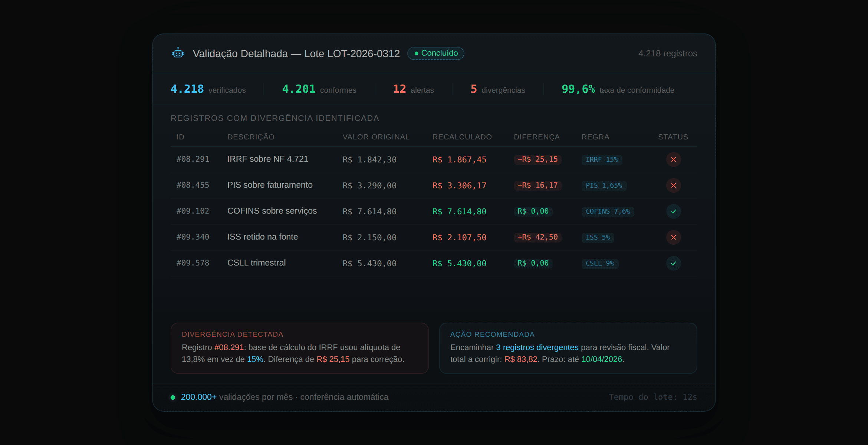Image resolution: width=868 pixels, height=445 pixels.
Task: Click the ISS retido na fonte row description
Action: coord(262,237)
